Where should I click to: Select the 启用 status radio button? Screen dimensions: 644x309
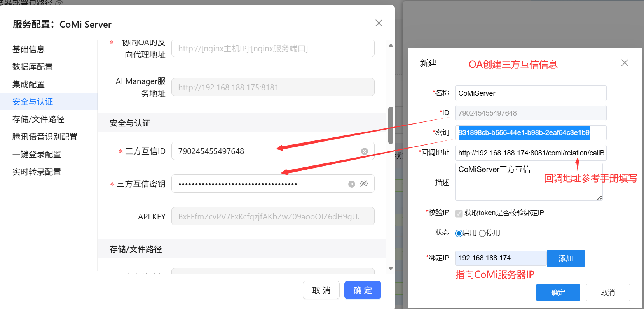tap(459, 233)
